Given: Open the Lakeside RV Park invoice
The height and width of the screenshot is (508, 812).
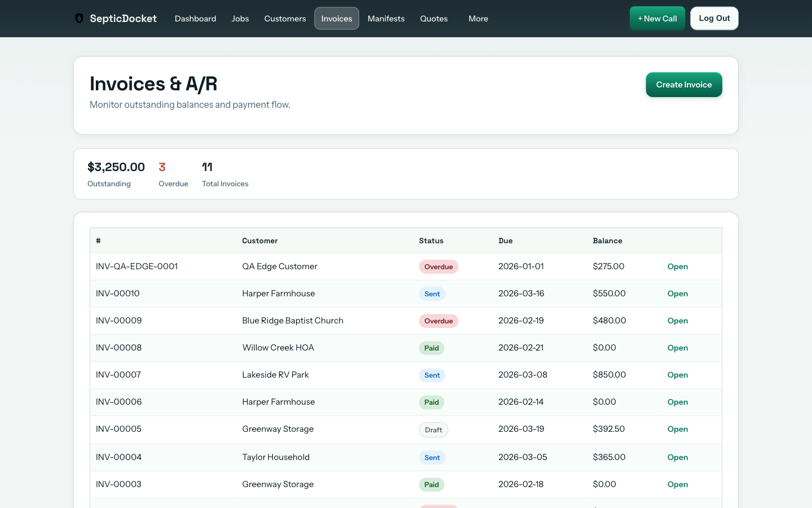Looking at the screenshot, I should [677, 375].
